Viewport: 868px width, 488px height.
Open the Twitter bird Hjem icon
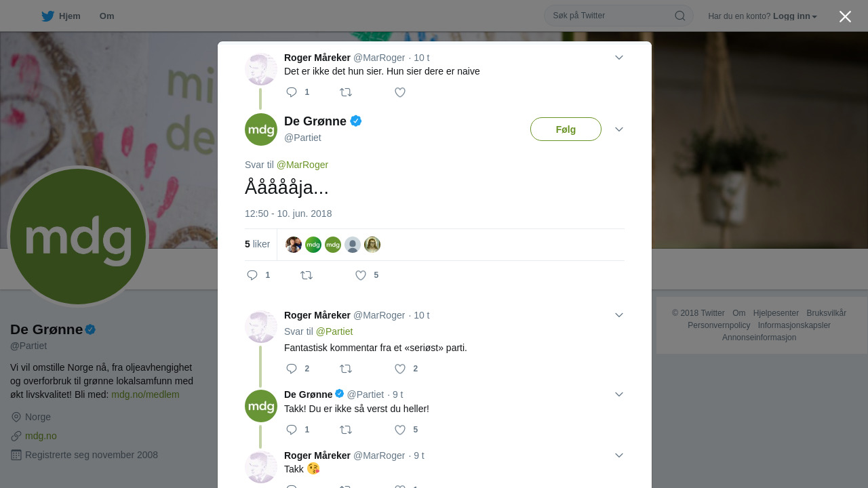click(47, 16)
